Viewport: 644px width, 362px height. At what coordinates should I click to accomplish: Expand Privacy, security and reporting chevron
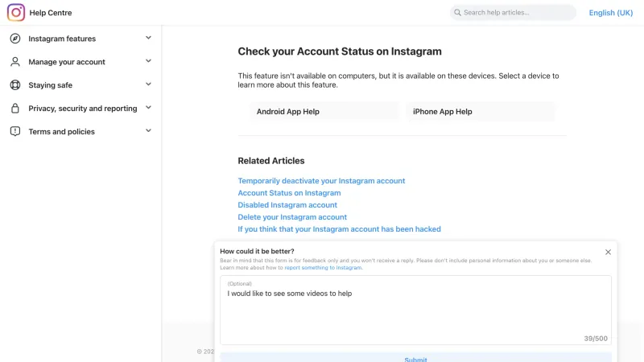(148, 108)
